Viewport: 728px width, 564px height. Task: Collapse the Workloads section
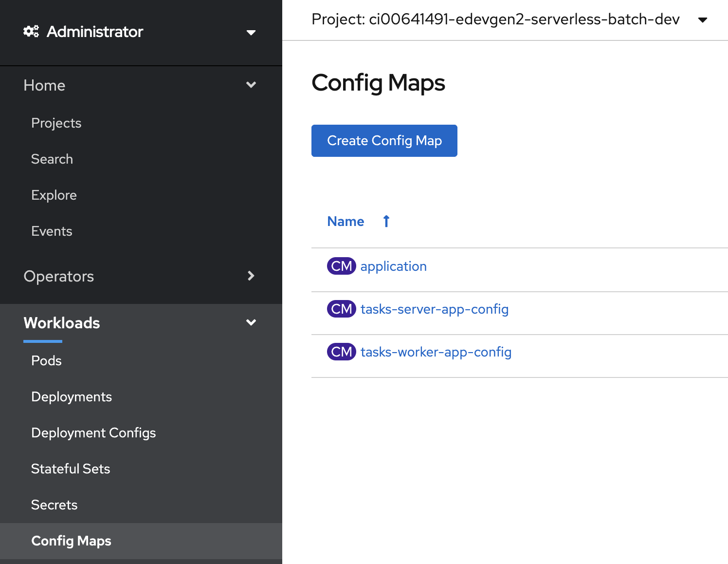251,322
